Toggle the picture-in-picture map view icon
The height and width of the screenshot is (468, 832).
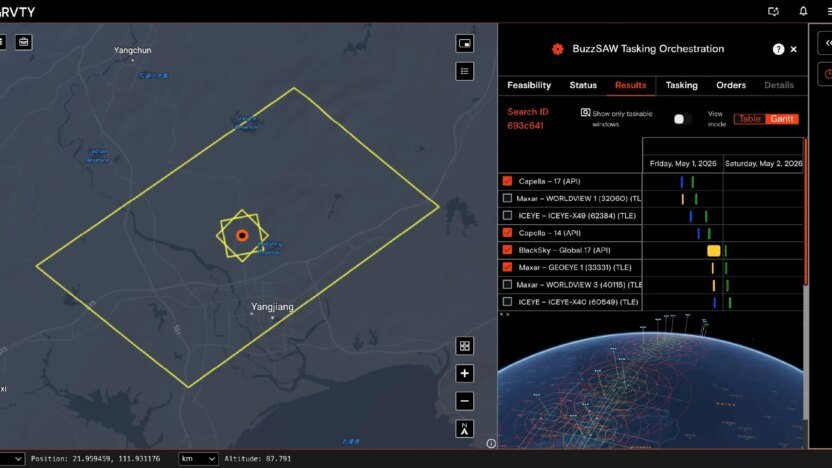464,44
